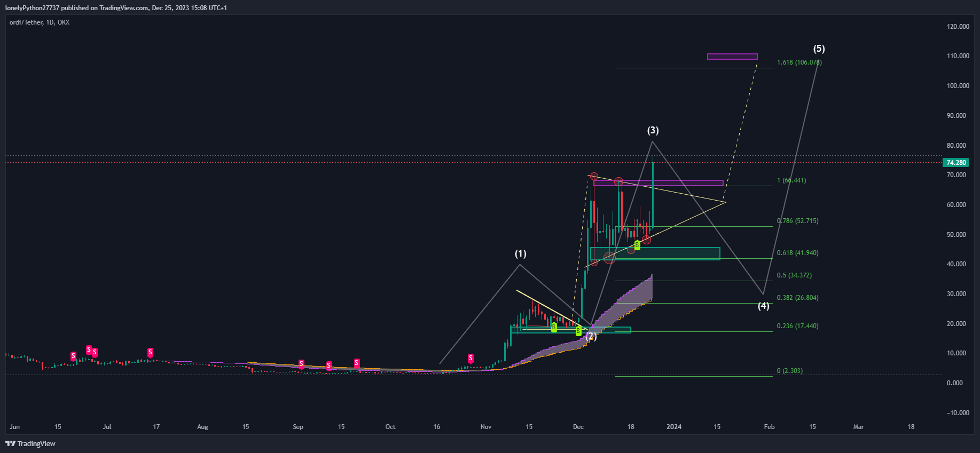Click the TradingView logo at the bottom
Image resolution: width=980 pixels, height=453 pixels.
coord(30,443)
